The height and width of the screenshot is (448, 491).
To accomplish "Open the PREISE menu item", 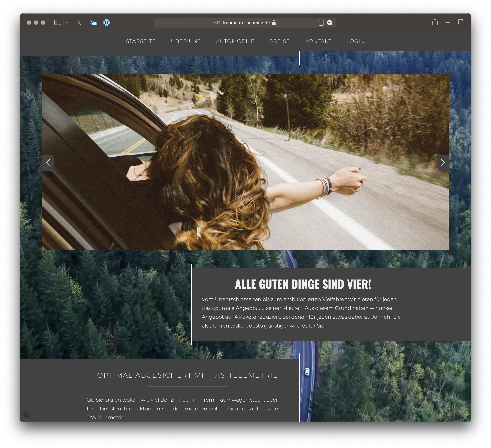I will (280, 41).
